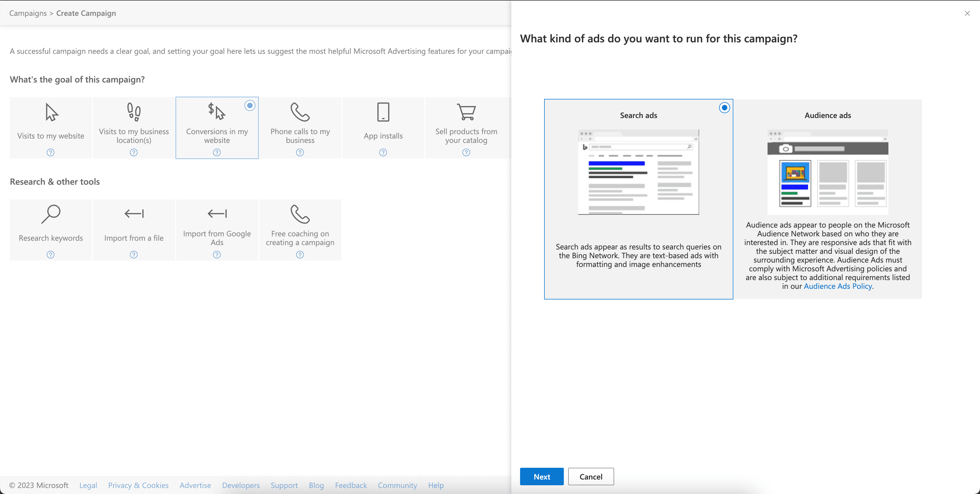This screenshot has width=980, height=494.
Task: Select the Search ads radio button
Action: click(724, 108)
